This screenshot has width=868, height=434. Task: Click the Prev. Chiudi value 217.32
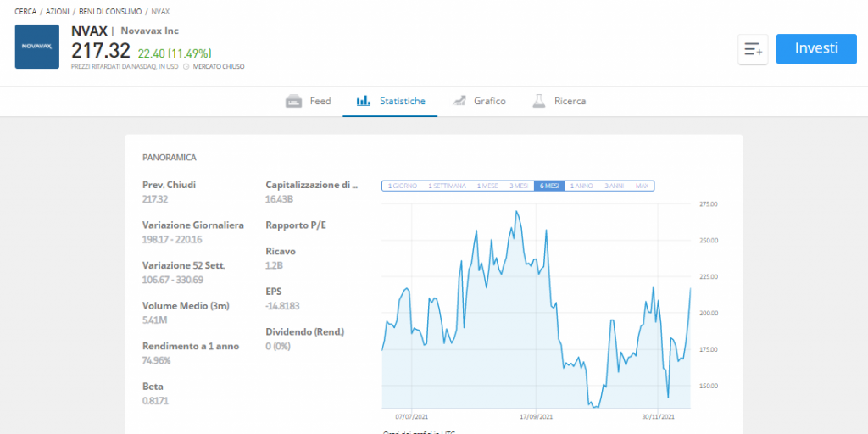pyautogui.click(x=155, y=198)
